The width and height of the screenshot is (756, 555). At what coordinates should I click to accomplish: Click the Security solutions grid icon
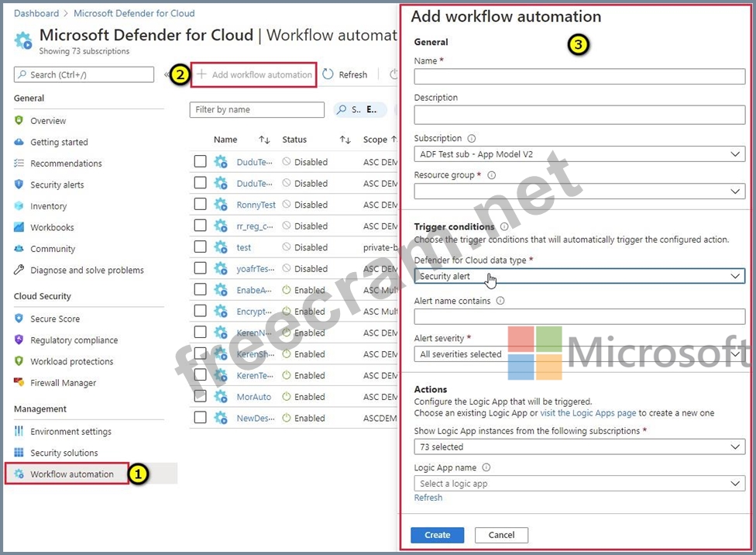tap(19, 452)
